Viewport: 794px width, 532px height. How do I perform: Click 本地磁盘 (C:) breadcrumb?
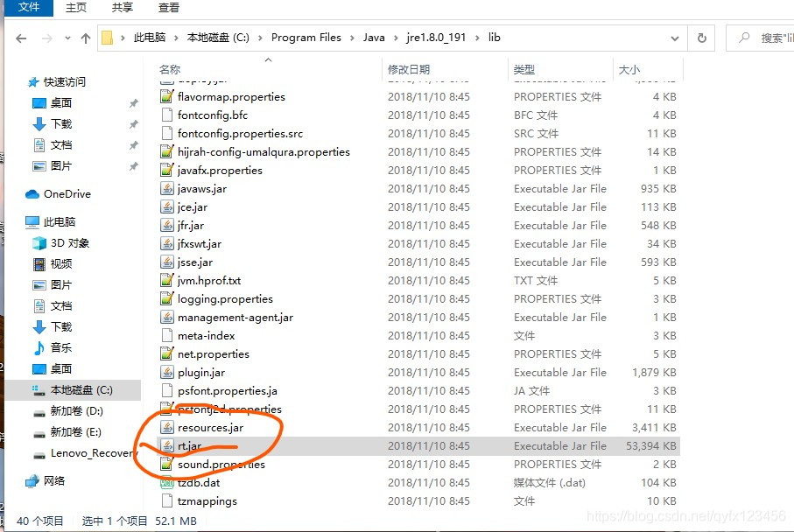(x=218, y=38)
